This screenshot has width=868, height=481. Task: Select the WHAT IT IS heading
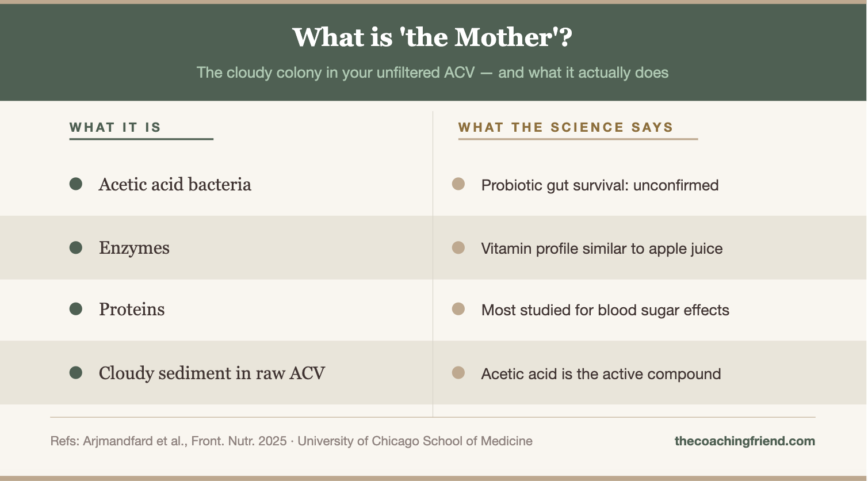[x=115, y=128]
